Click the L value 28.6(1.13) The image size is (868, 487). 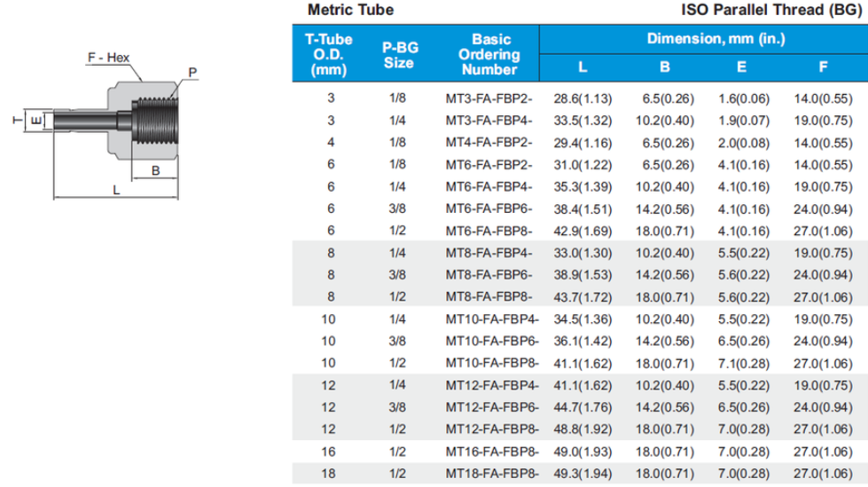[581, 97]
